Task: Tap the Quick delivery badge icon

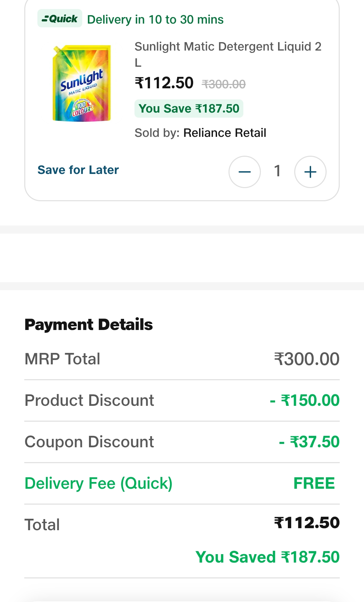Action: (x=60, y=19)
